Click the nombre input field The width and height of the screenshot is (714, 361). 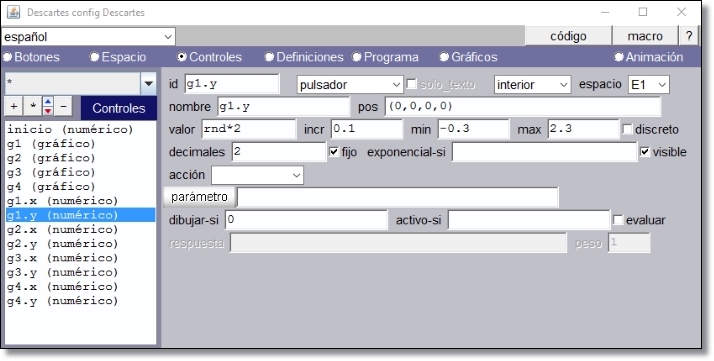pos(283,107)
